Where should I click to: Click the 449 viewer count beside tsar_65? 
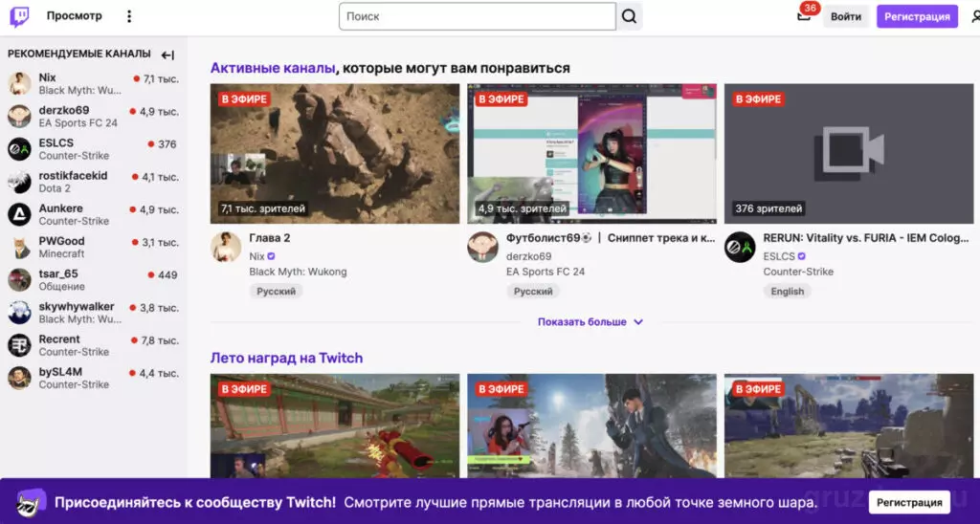167,274
